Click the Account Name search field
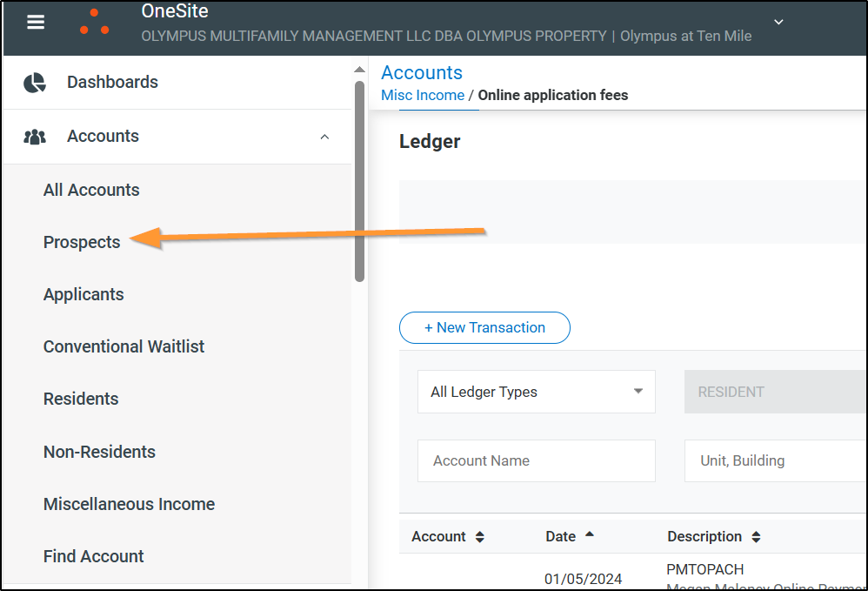The width and height of the screenshot is (868, 591). (536, 460)
